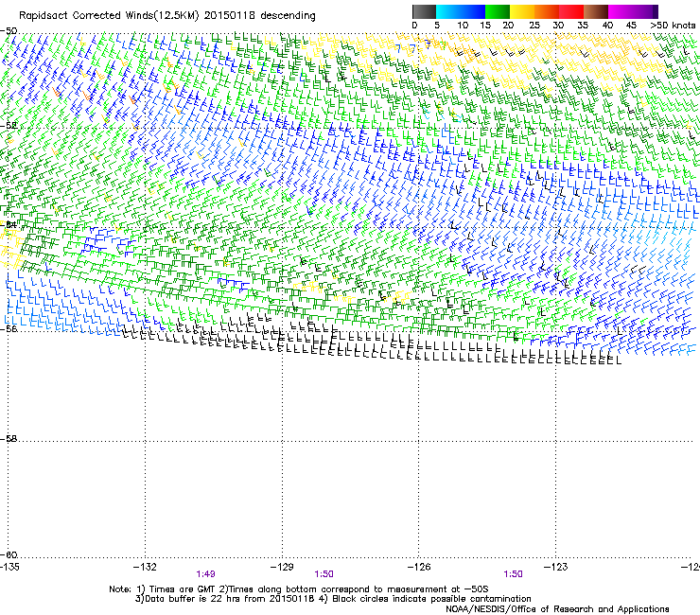Screen dimensions: 700x615
Task: Click the '-132' longitude axis label
Action: pyautogui.click(x=145, y=567)
